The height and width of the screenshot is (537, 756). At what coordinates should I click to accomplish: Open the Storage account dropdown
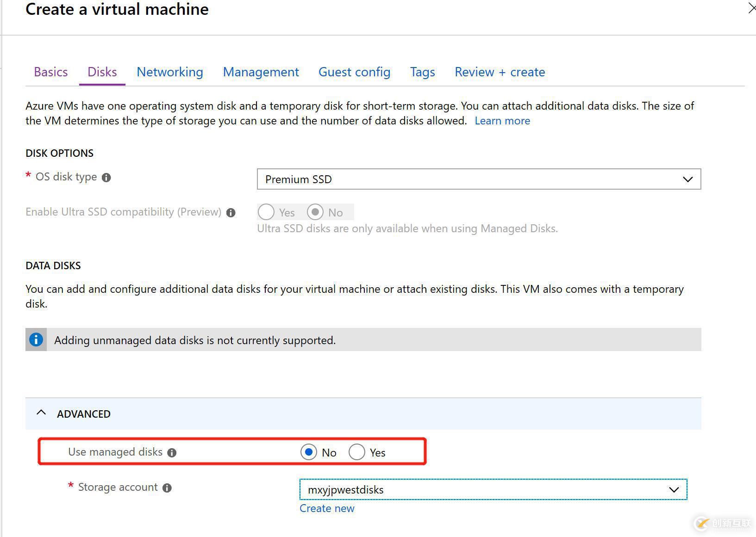[674, 489]
